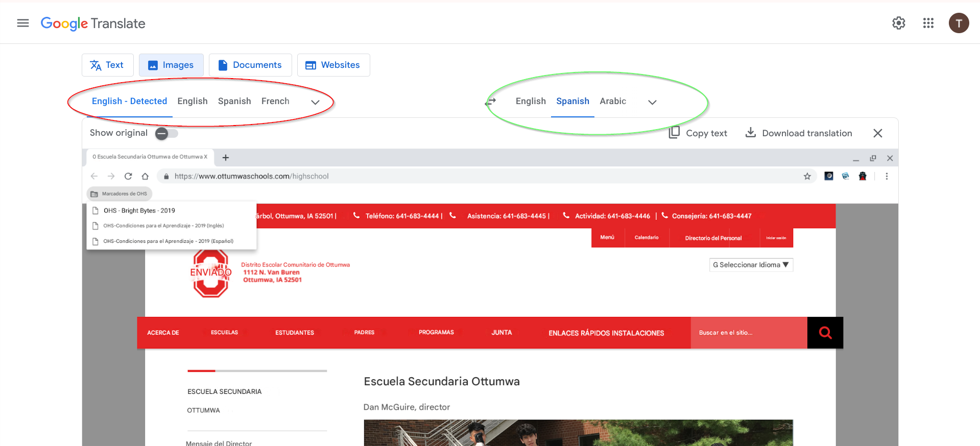Open the Google Translate main menu

(23, 23)
